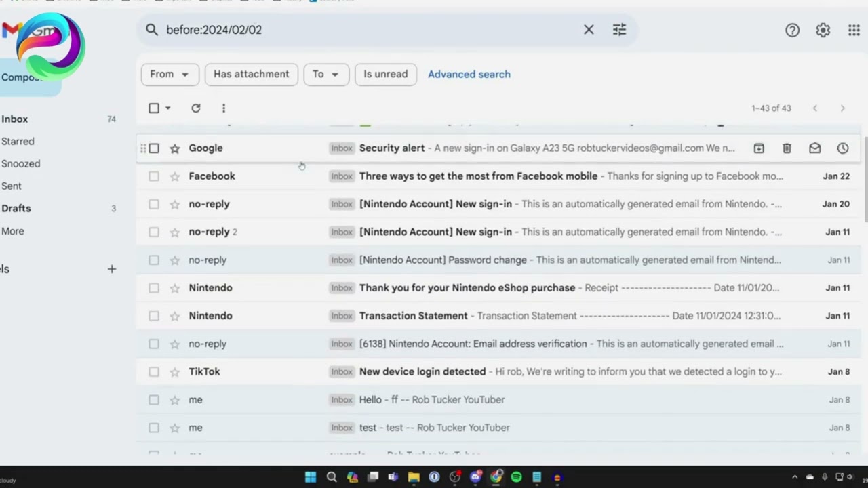Go to the older page of results arrow
Viewport: 868px width, 488px height.
tap(842, 108)
